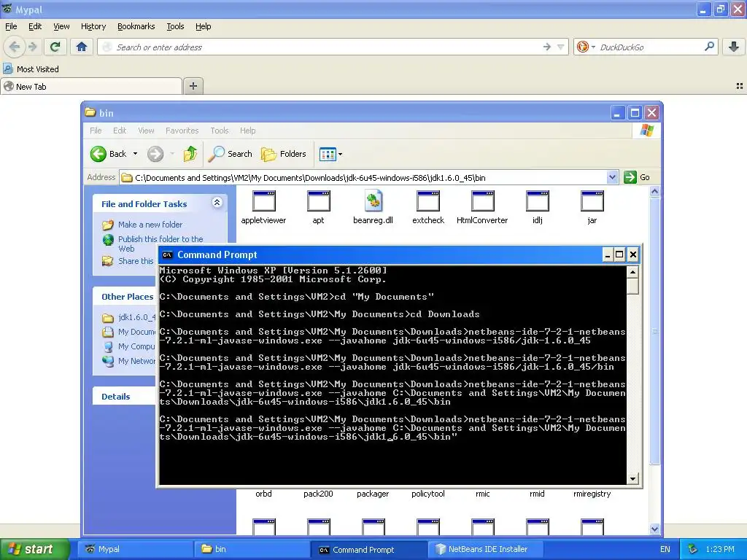Collapse File and Folder Tasks panel
The height and width of the screenshot is (560, 747).
click(217, 203)
